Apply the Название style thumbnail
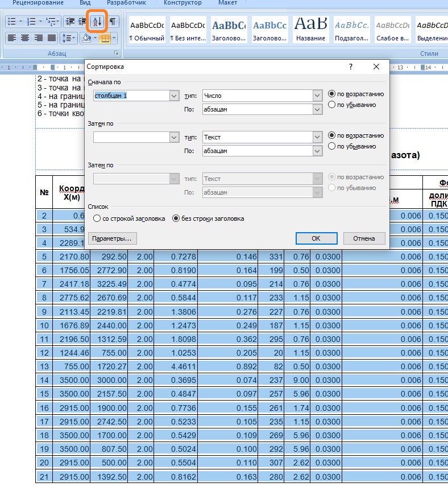448x499 pixels. coord(310,30)
